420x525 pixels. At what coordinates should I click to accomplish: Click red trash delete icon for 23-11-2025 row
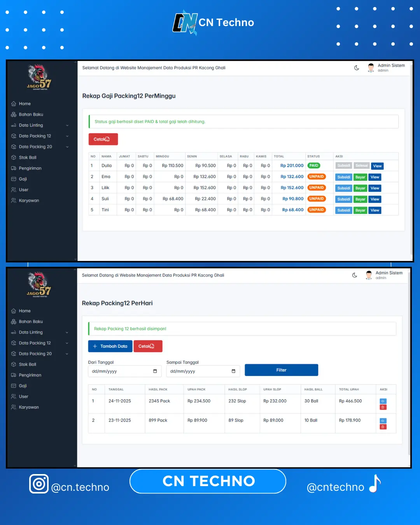pos(383,427)
